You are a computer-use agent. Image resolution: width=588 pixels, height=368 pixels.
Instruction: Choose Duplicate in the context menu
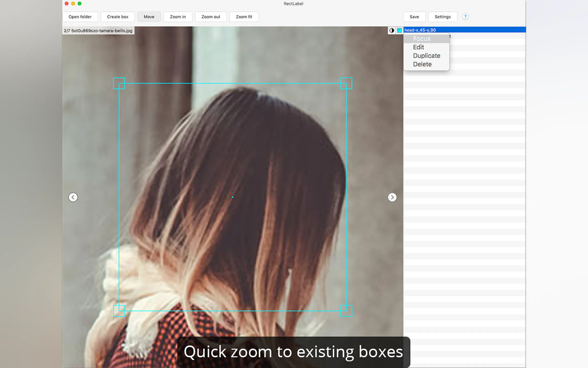[426, 56]
